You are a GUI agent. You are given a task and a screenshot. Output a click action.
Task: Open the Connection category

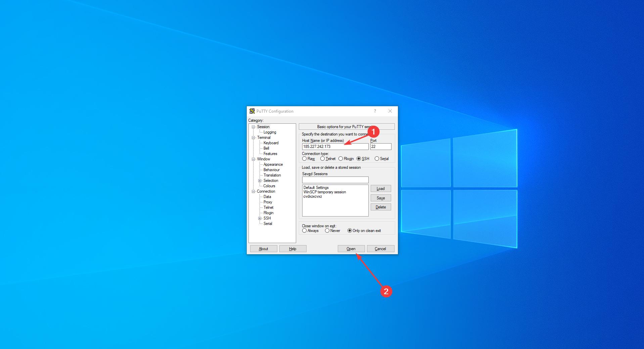point(266,191)
